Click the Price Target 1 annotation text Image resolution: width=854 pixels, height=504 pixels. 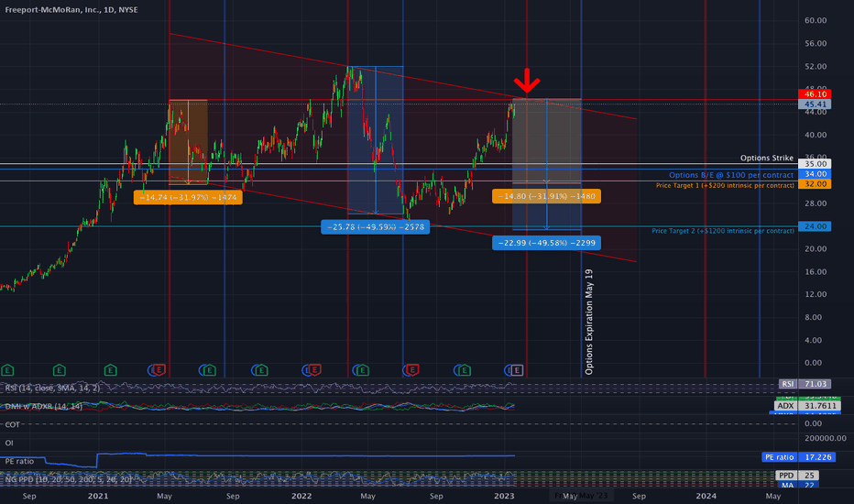tap(725, 186)
